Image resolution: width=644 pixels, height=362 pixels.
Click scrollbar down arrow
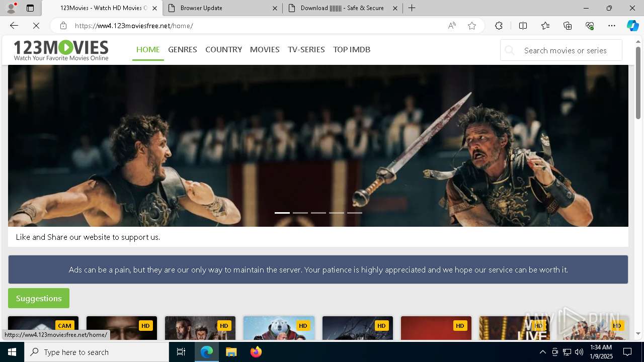pyautogui.click(x=638, y=334)
